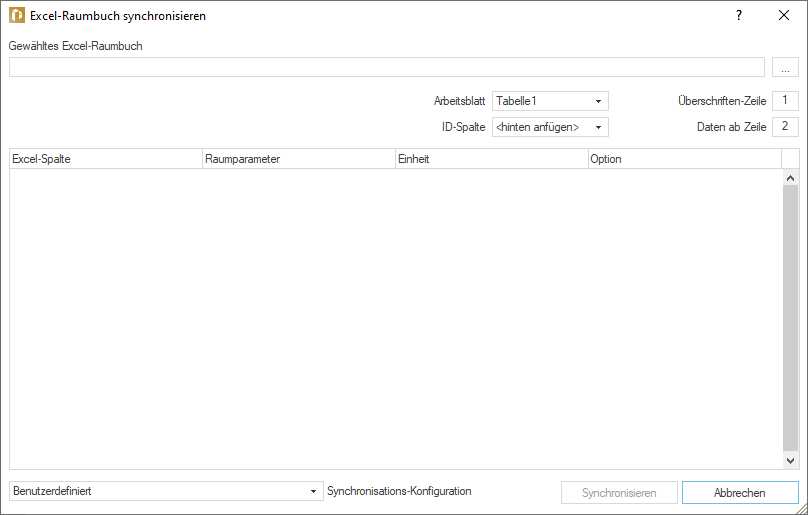Sort by the Excel-Spalte column header
Image resolution: width=808 pixels, height=515 pixels.
[106, 159]
